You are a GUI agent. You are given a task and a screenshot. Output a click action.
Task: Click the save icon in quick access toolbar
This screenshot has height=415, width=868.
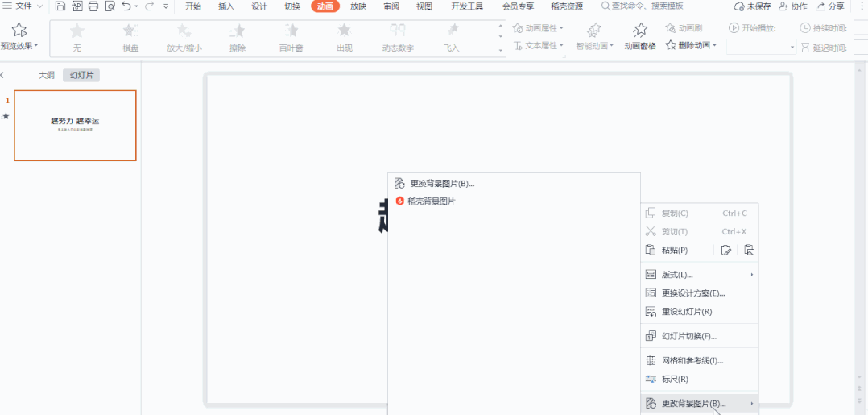pyautogui.click(x=60, y=6)
